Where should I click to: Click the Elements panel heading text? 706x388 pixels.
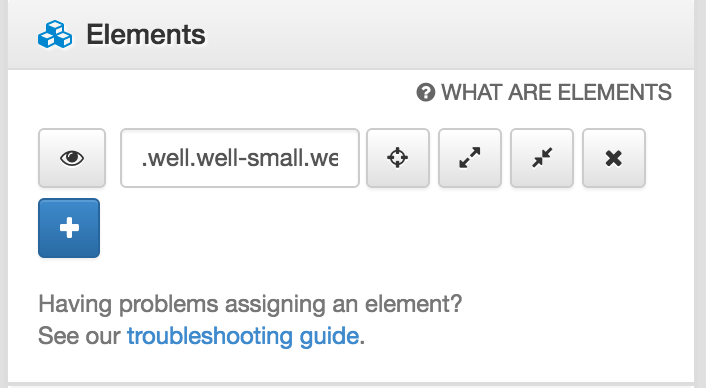[146, 35]
